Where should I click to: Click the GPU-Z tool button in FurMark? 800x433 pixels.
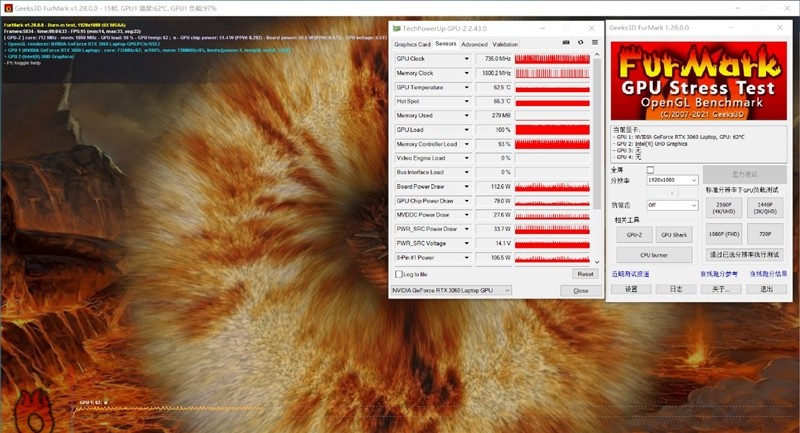[x=634, y=235]
